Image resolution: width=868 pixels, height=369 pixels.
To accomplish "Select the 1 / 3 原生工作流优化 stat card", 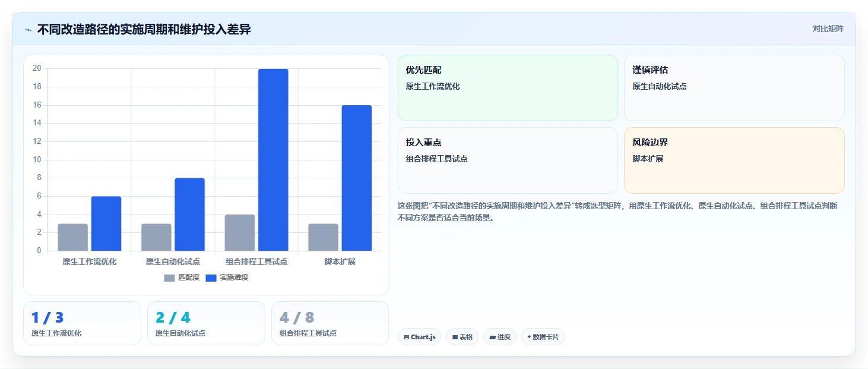I will (82, 323).
